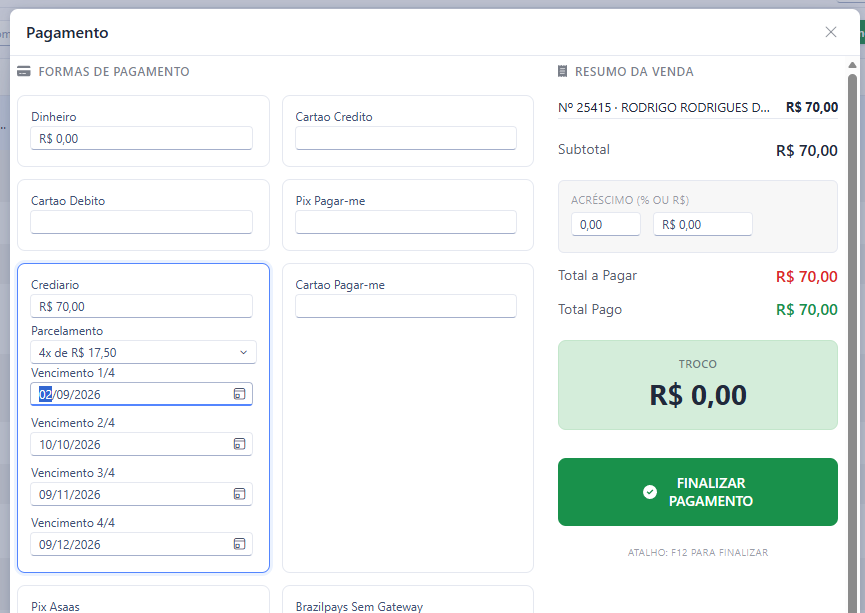Select the Pix Asaas payment card
This screenshot has width=865, height=613.
click(x=143, y=600)
